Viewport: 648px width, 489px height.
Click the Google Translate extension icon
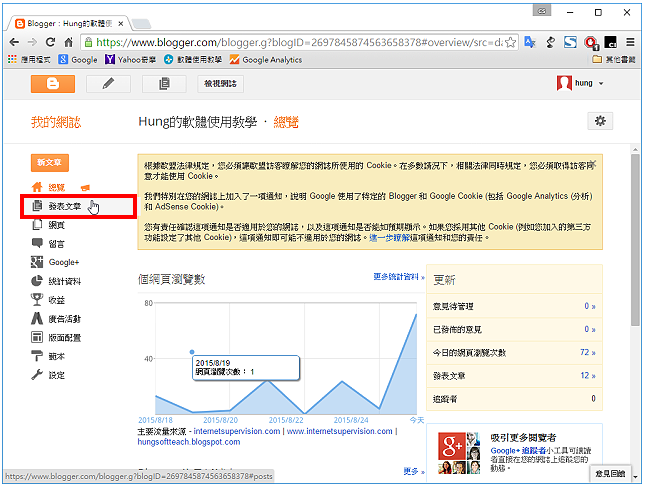530,42
